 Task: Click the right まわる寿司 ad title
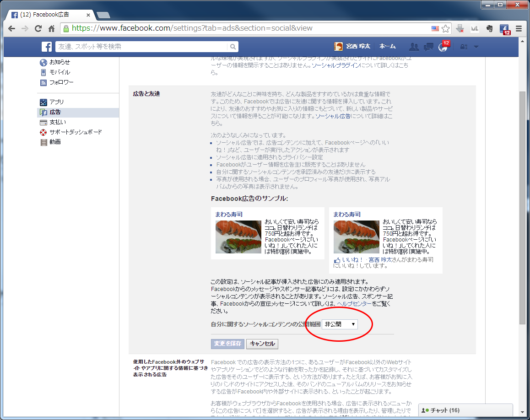point(347,214)
